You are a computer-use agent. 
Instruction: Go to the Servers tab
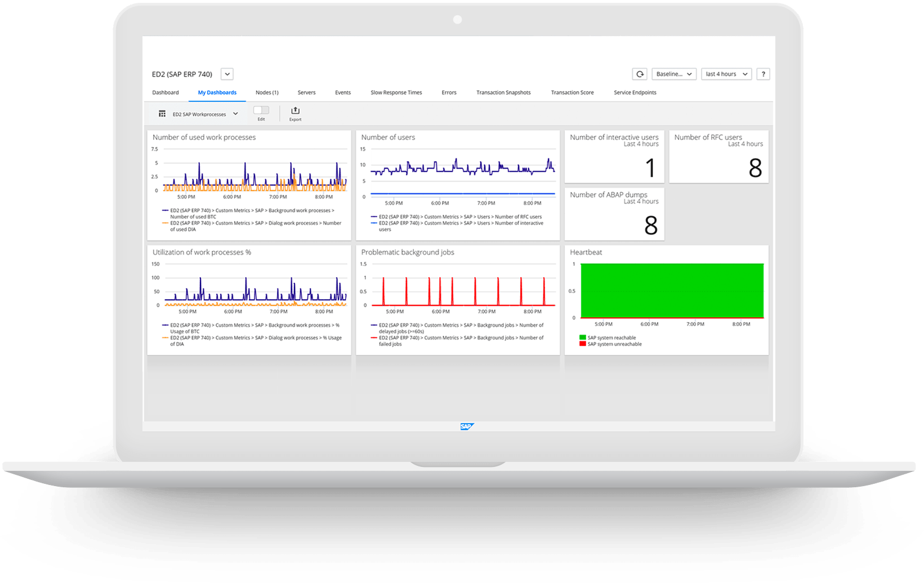tap(306, 92)
